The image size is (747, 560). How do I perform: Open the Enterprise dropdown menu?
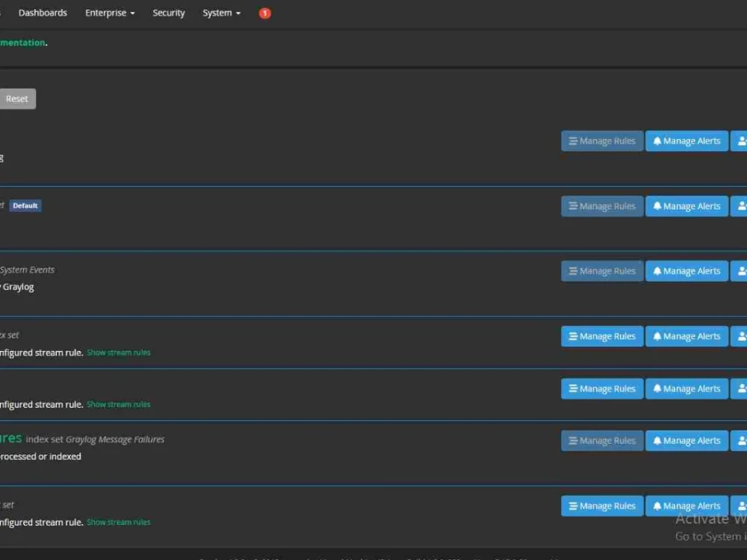110,13
